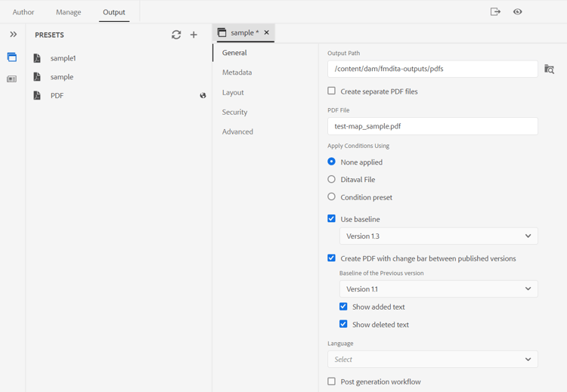Add a new output preset
567x392 pixels.
point(194,35)
